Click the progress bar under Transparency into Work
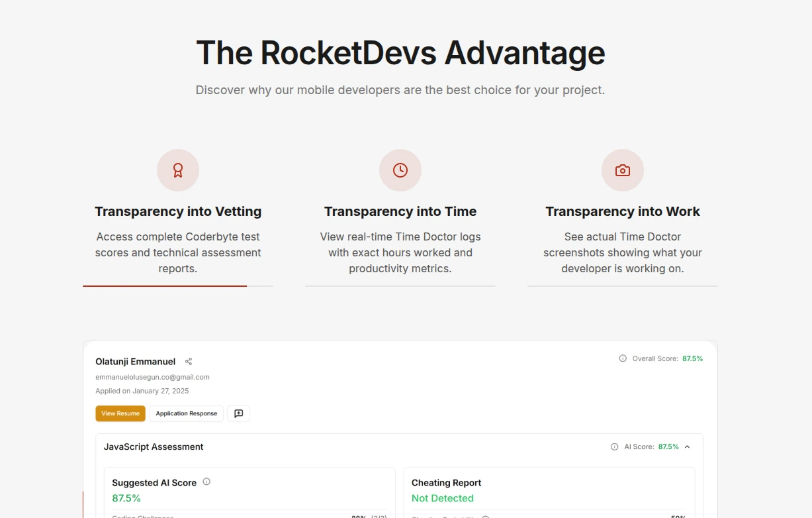Screen dimensions: 812x518 pyautogui.click(x=623, y=286)
